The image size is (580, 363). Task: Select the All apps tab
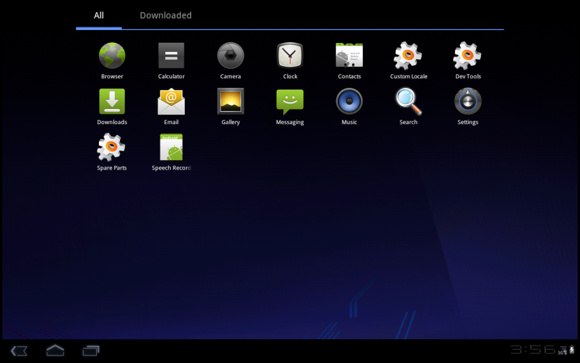(99, 15)
